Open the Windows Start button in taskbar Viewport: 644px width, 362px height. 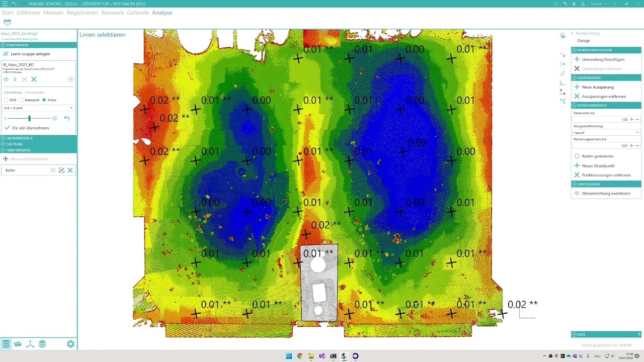point(289,356)
